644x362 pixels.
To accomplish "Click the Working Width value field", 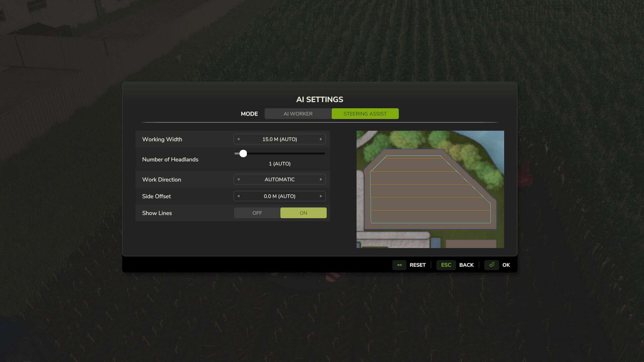I will pos(279,139).
